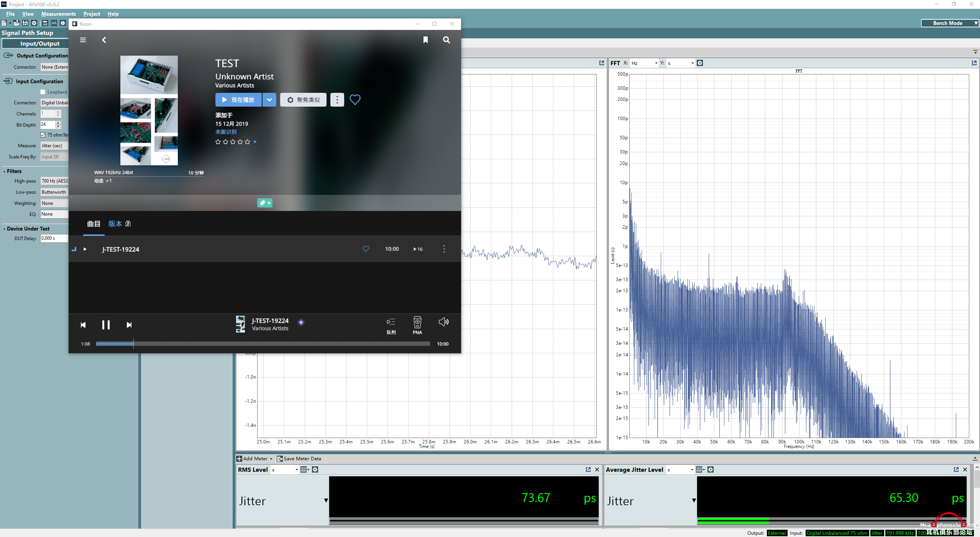Pause Roon playback
980x537 pixels.
(106, 325)
